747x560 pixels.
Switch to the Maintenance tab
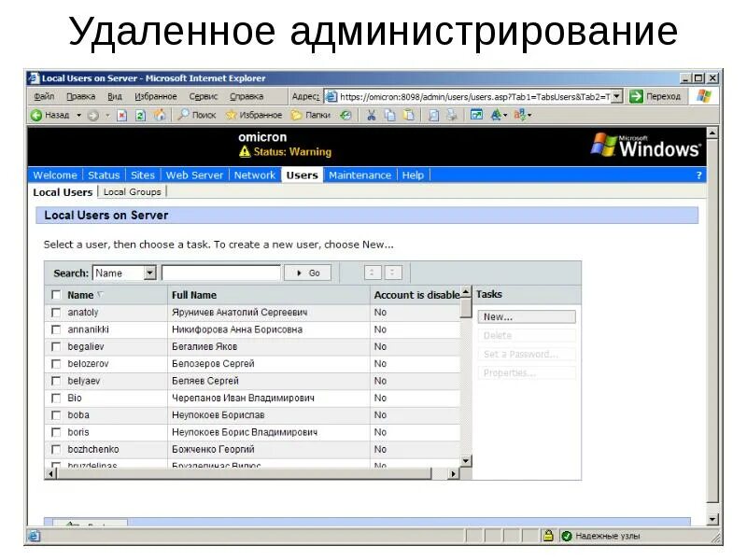[359, 175]
